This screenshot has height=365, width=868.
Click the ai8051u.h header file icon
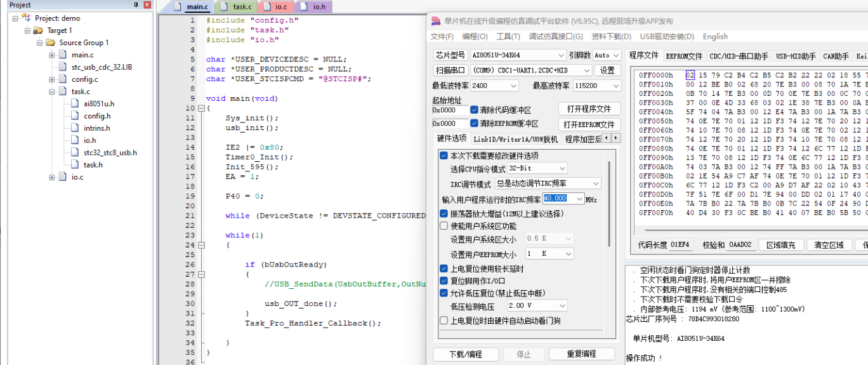click(x=75, y=103)
